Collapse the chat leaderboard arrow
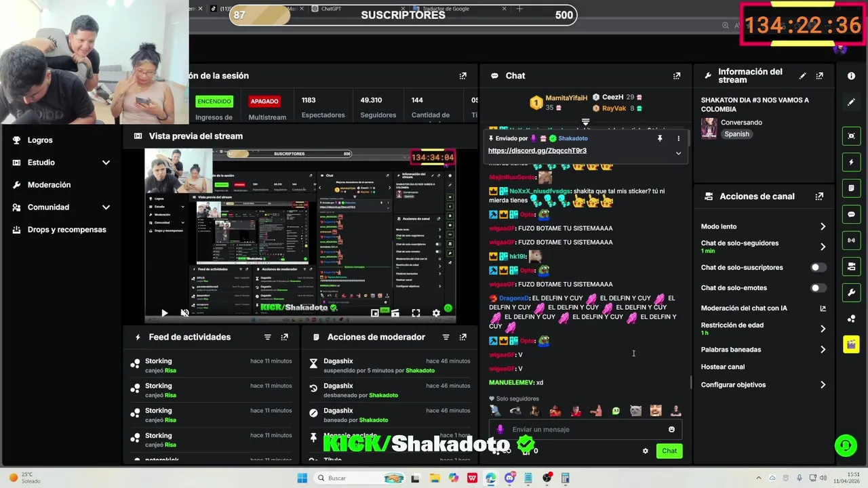This screenshot has height=488, width=868. tap(585, 122)
